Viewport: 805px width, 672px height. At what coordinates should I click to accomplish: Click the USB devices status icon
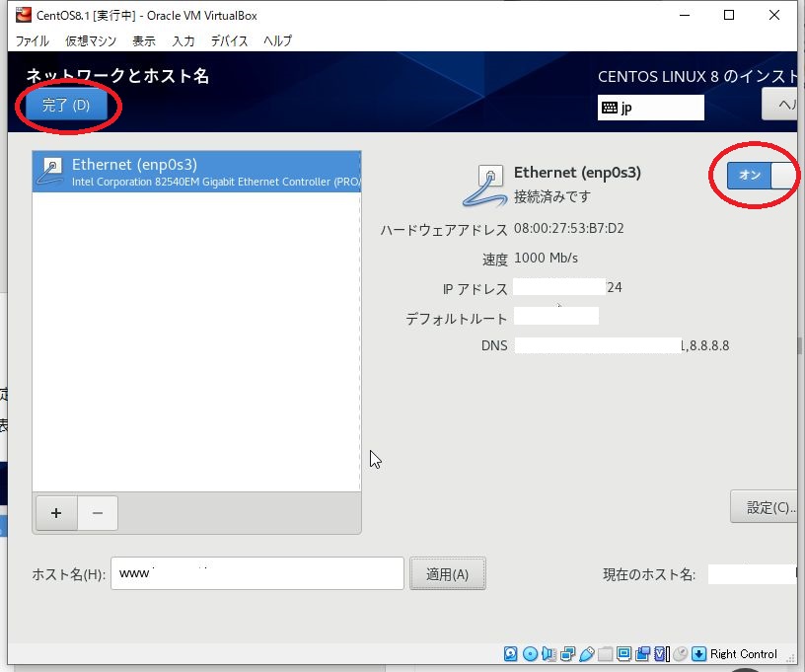[x=586, y=653]
